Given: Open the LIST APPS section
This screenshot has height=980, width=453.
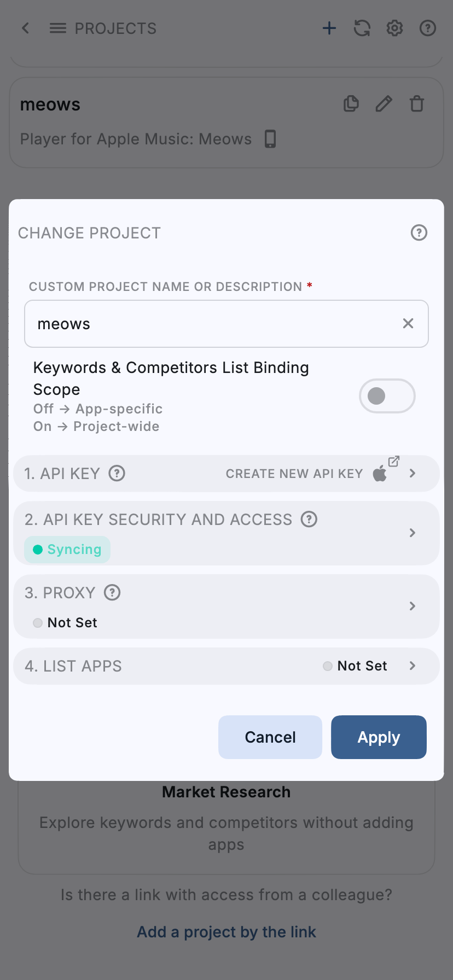Looking at the screenshot, I should [x=413, y=666].
